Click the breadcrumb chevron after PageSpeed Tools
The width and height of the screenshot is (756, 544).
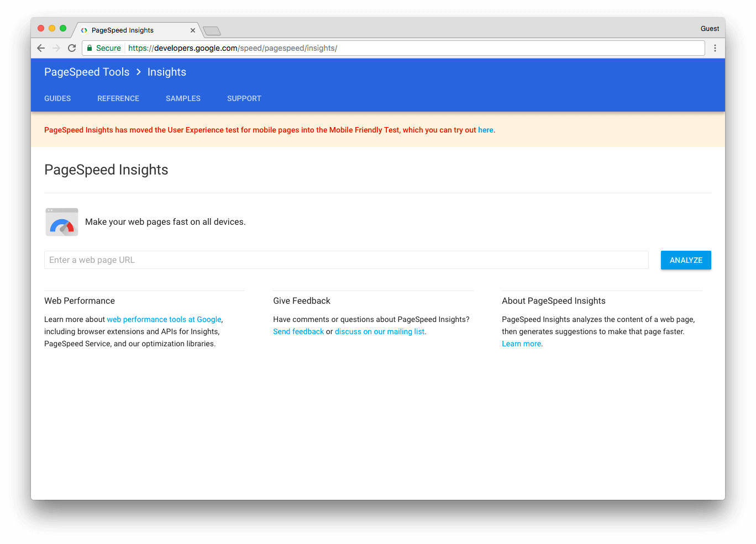(139, 72)
